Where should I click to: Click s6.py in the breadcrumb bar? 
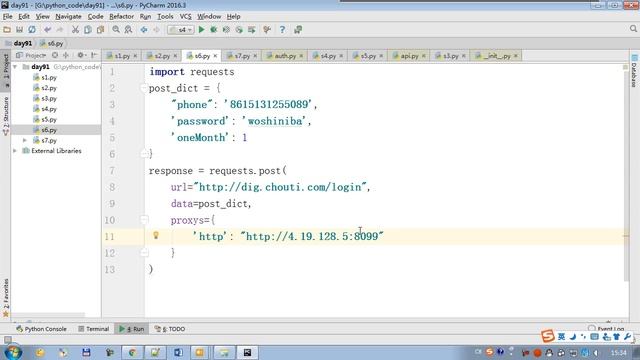(51, 43)
